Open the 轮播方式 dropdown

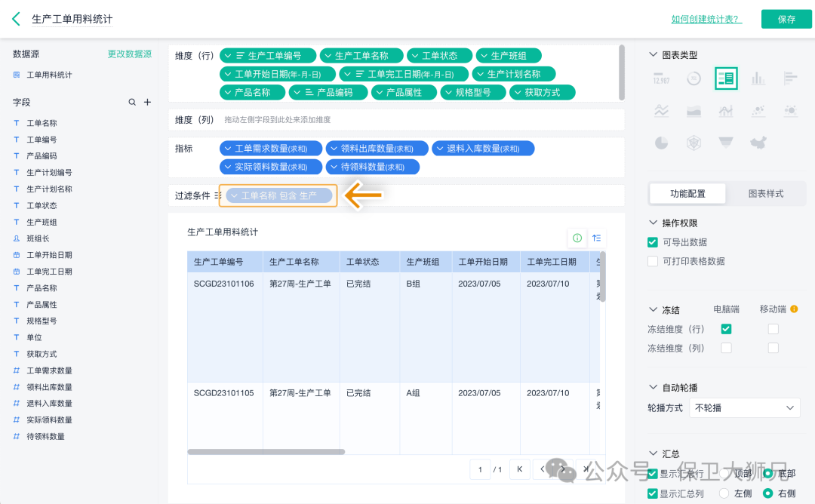(x=745, y=407)
